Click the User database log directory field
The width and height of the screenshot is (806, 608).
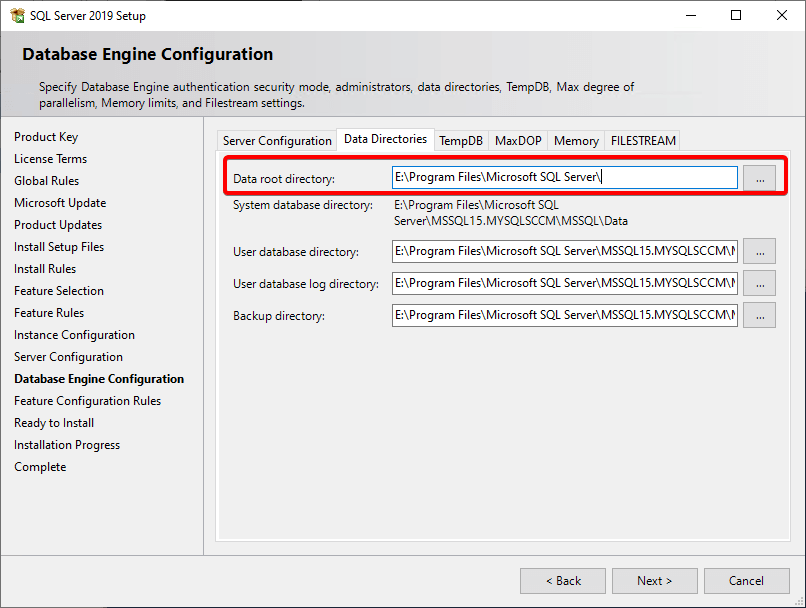[564, 283]
